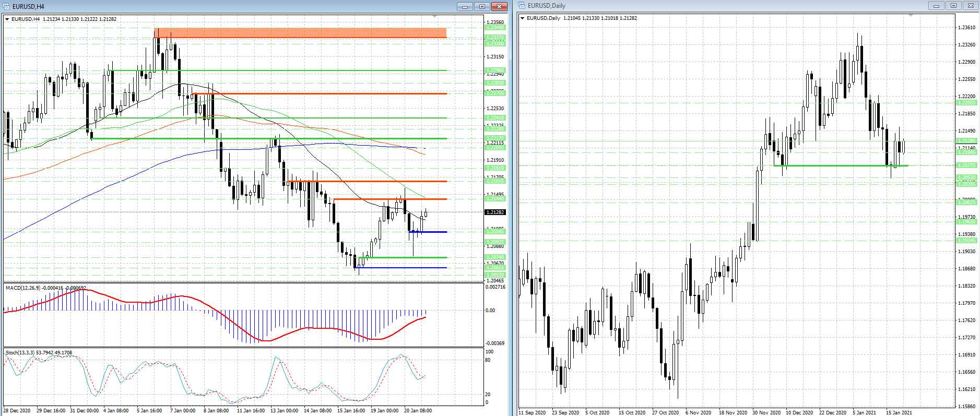Expand the triangle beside EURUSD,Daily symbol label

click(x=523, y=18)
